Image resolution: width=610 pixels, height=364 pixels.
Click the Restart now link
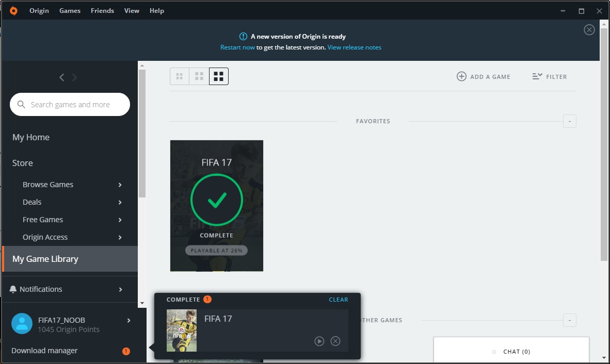237,47
